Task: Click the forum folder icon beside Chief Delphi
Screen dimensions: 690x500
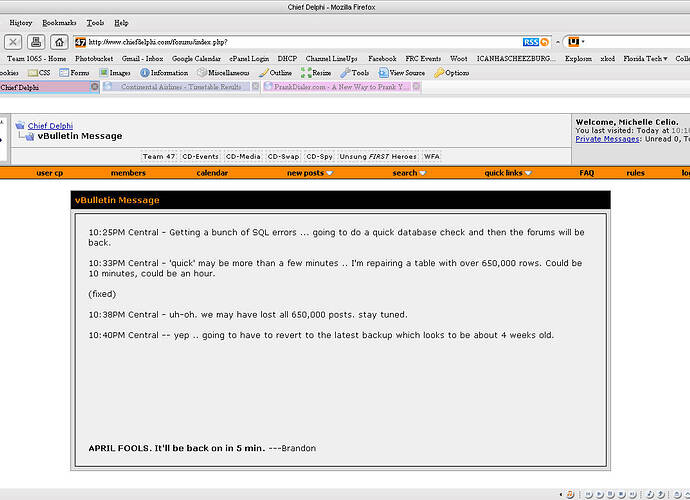Action: (x=20, y=125)
